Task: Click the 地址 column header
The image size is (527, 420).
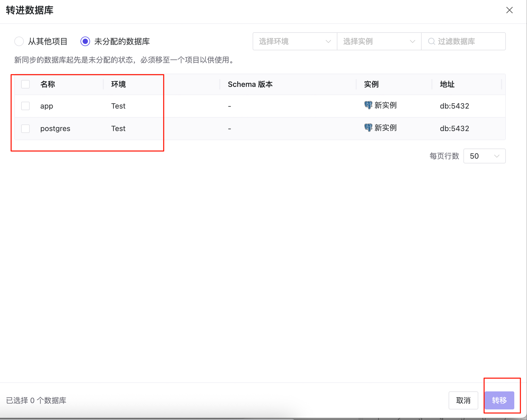Action: (447, 84)
